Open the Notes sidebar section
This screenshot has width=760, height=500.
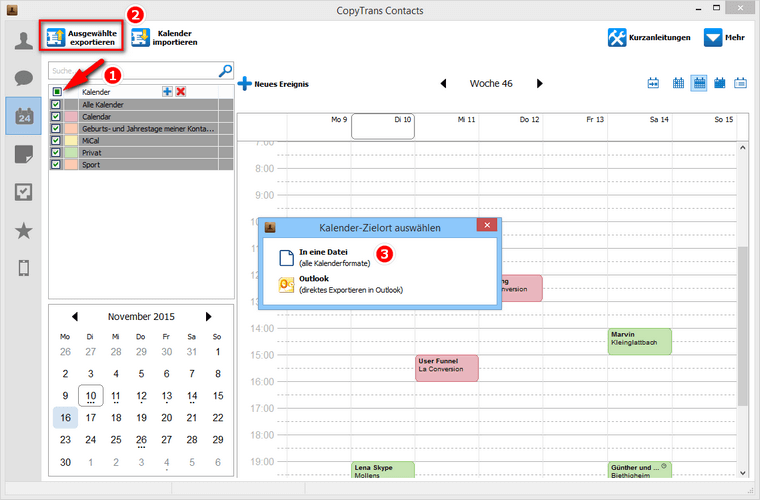click(23, 154)
